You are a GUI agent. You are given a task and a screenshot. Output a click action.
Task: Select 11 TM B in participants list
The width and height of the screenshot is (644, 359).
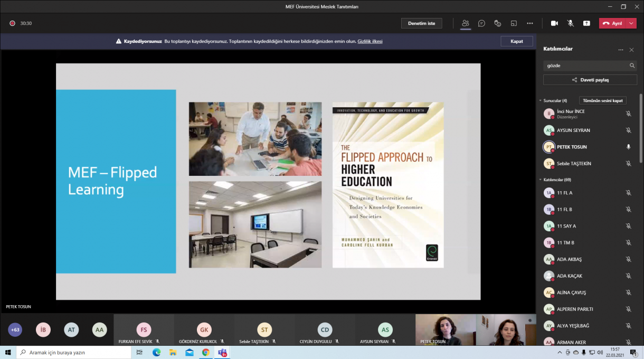pyautogui.click(x=588, y=243)
